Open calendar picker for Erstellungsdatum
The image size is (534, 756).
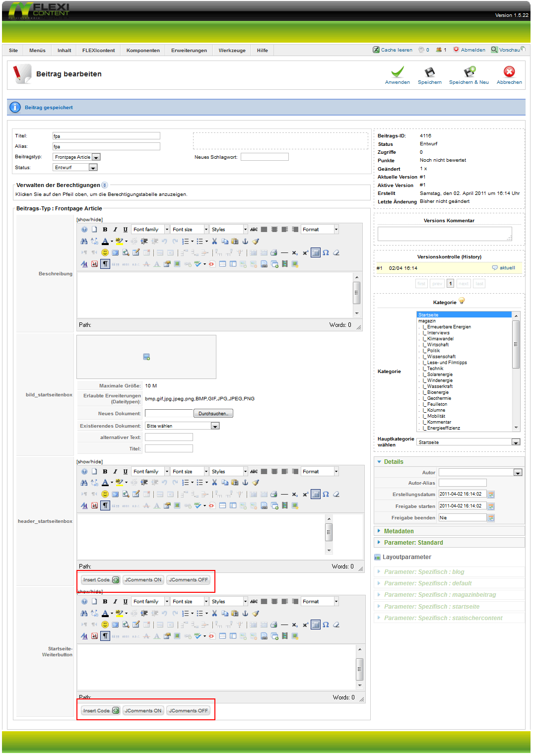click(x=491, y=495)
